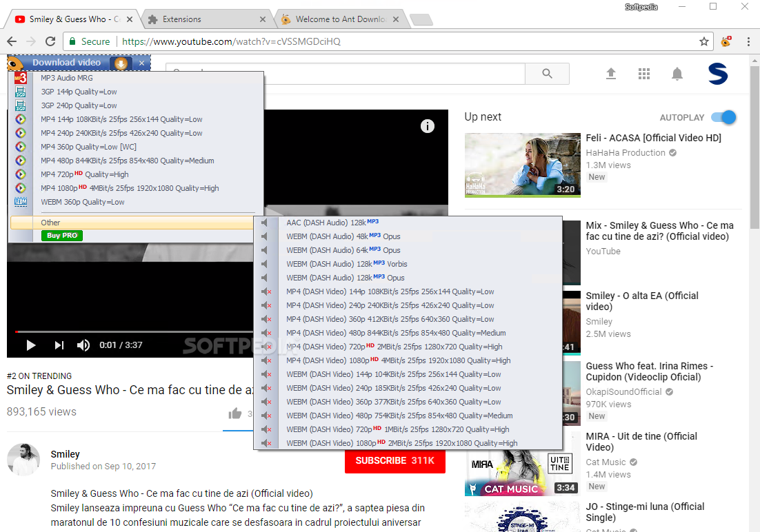
Task: Click the Buy PRO button
Action: tap(62, 236)
